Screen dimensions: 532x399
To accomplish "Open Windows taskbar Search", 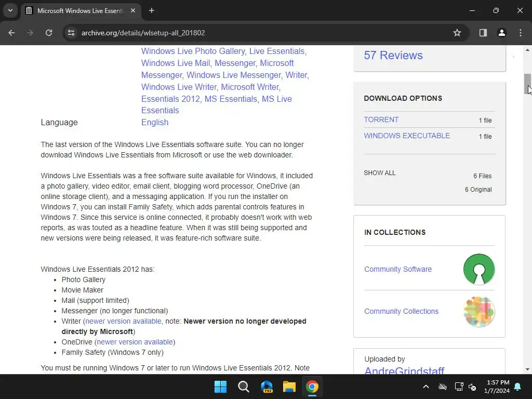I will pos(243,387).
